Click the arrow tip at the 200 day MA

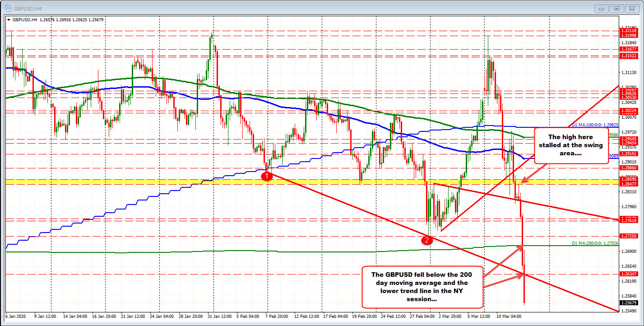coord(522,246)
